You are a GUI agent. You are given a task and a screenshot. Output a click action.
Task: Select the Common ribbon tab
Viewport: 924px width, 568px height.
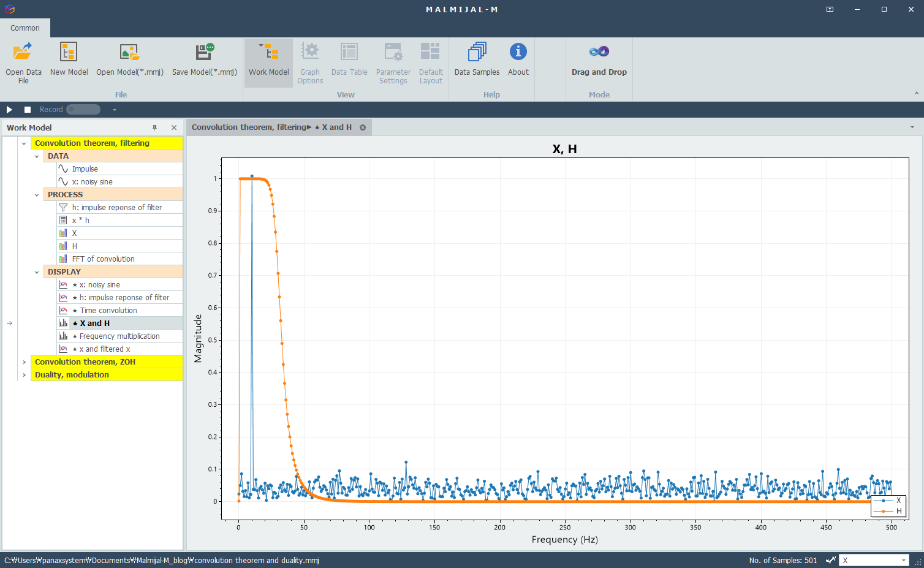click(25, 28)
